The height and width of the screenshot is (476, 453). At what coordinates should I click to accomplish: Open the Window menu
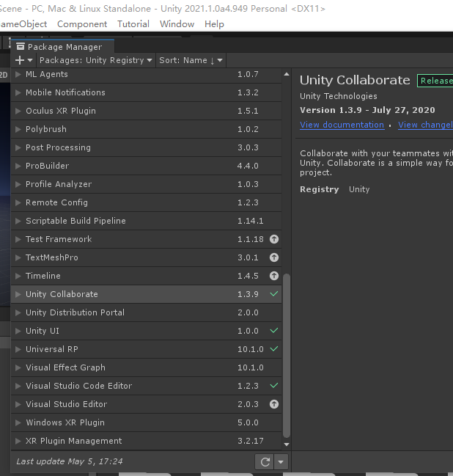(x=177, y=23)
